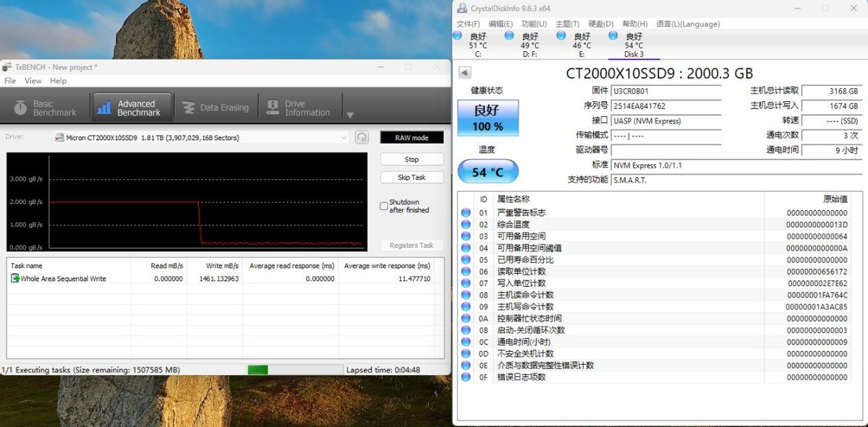This screenshot has width=868, height=427.
Task: Open the 语言(L)(Language) menu
Action: (x=688, y=24)
